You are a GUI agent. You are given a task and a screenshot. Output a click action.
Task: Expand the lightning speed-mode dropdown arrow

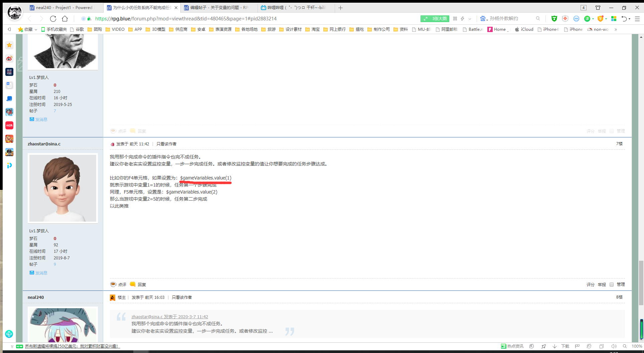[x=470, y=19]
